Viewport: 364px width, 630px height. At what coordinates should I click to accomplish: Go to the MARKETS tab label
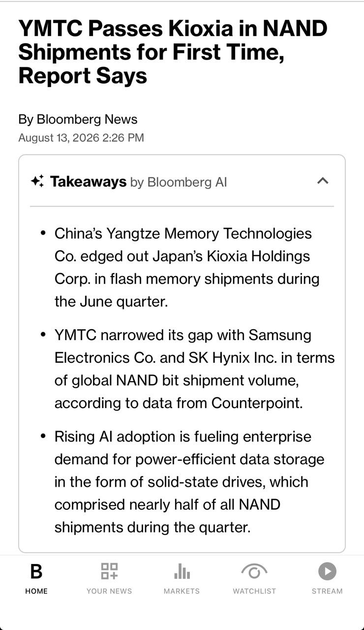[x=182, y=591]
